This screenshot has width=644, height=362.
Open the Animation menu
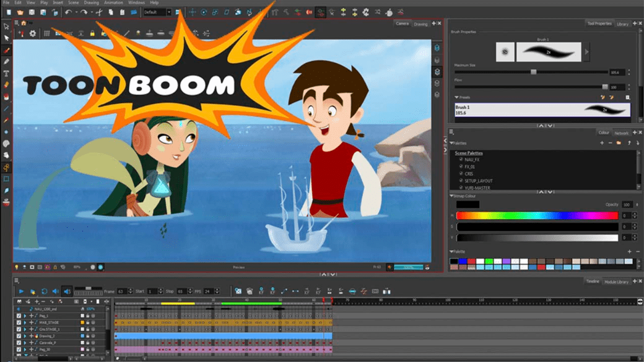[x=113, y=2]
